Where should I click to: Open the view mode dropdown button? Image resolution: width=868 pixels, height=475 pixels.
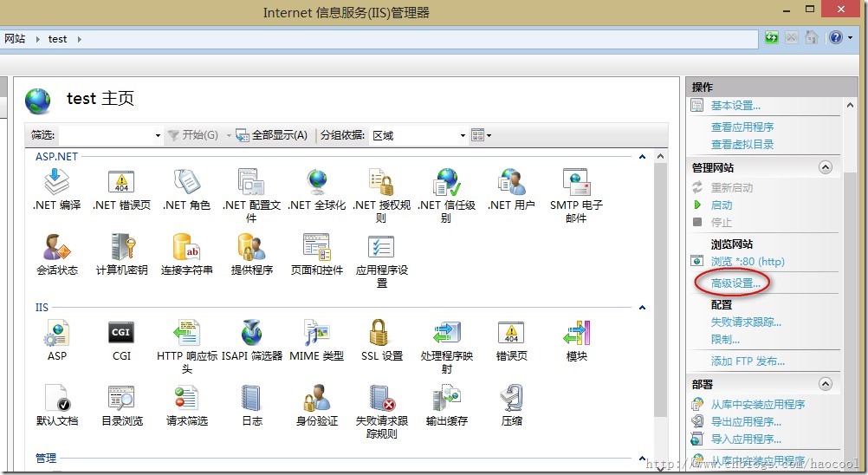[x=482, y=135]
